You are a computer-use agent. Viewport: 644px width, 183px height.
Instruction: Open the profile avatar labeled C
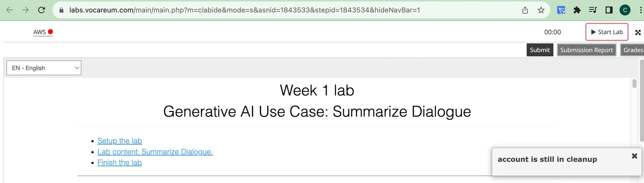point(625,10)
